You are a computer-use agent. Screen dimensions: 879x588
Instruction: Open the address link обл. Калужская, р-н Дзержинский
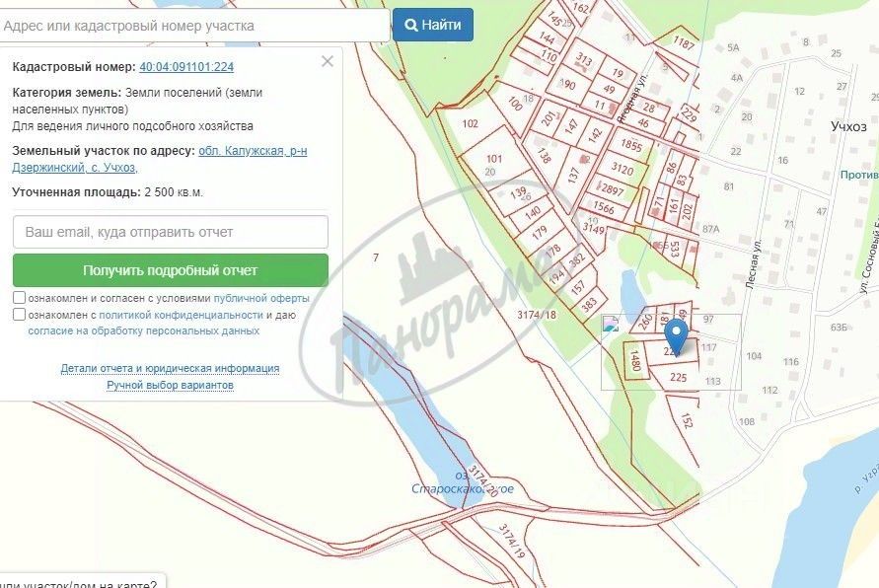tap(160, 159)
